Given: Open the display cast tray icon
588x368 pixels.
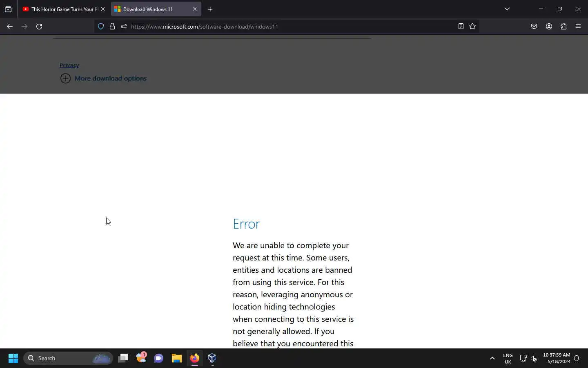Looking at the screenshot, I should pyautogui.click(x=523, y=358).
